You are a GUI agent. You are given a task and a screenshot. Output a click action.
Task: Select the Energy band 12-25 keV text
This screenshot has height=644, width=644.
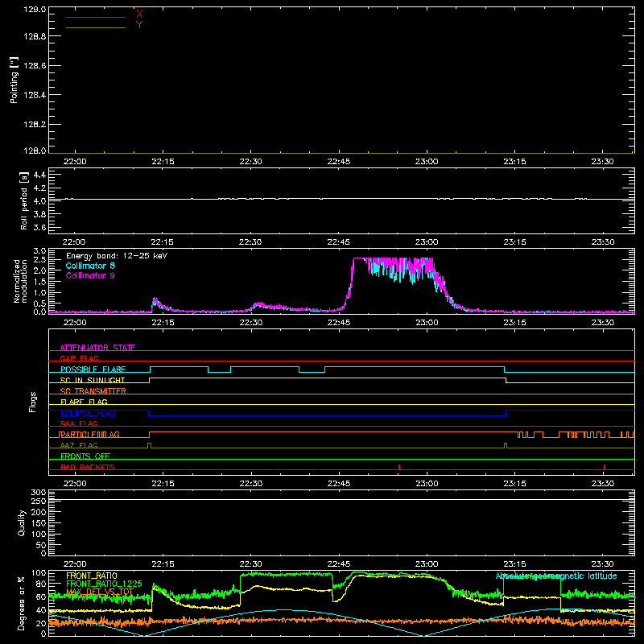click(117, 256)
